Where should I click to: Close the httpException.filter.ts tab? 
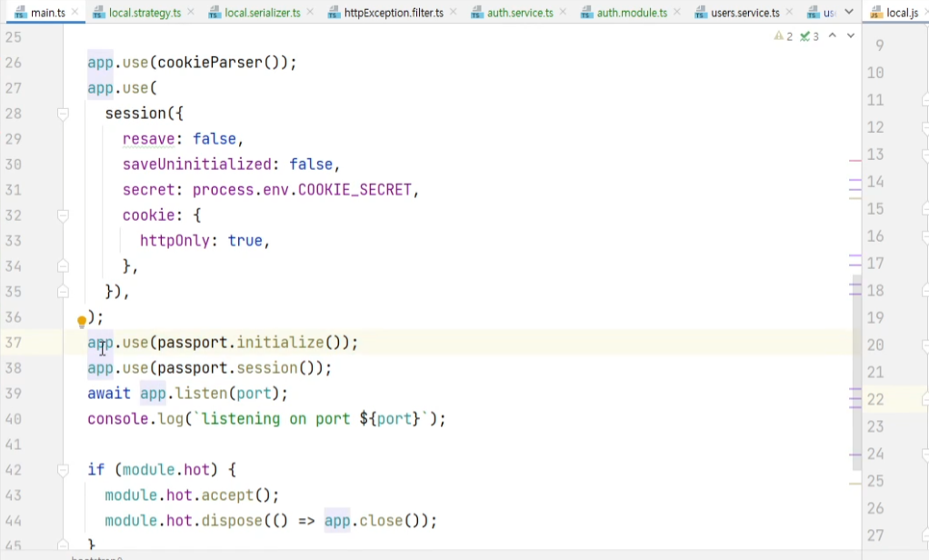tap(453, 12)
